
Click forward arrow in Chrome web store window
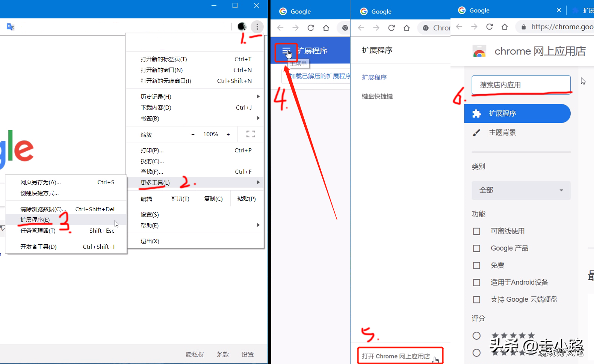click(x=474, y=27)
